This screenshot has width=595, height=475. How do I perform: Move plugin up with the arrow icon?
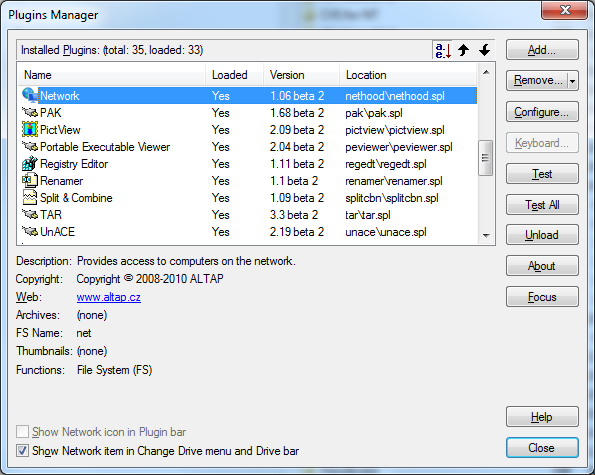click(463, 50)
